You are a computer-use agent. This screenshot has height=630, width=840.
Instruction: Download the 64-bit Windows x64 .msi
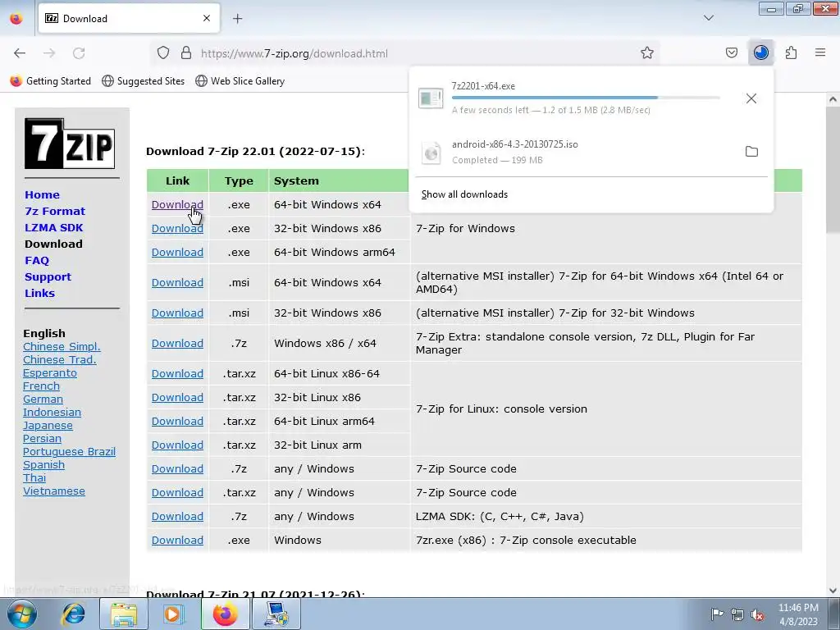tap(177, 282)
